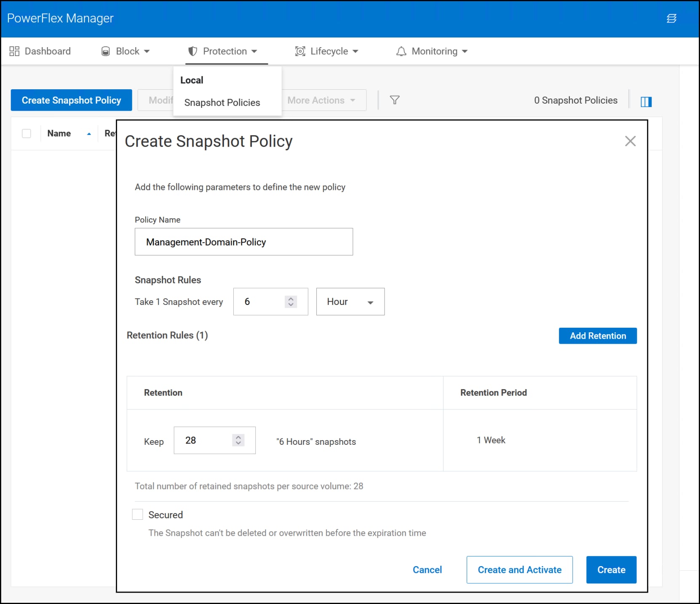Screen dimensions: 700x604
Task: Click Create and Activate
Action: point(519,570)
